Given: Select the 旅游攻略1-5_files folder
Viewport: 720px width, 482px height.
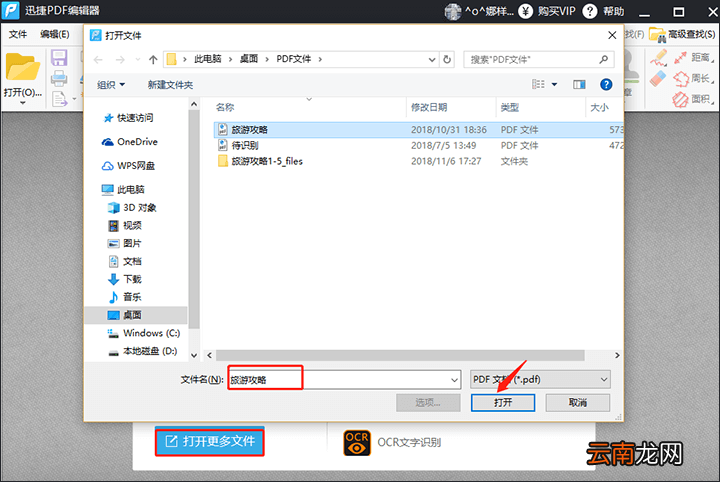Looking at the screenshot, I should coord(418,161).
